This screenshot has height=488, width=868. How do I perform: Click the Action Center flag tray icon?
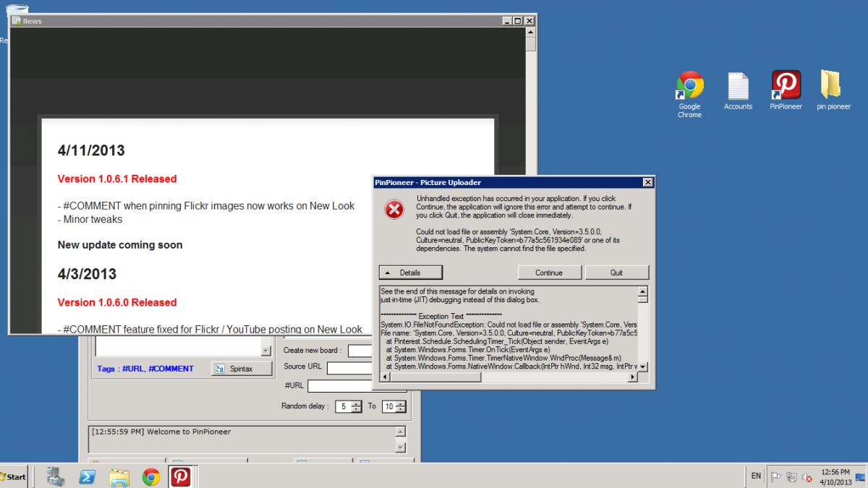[776, 476]
